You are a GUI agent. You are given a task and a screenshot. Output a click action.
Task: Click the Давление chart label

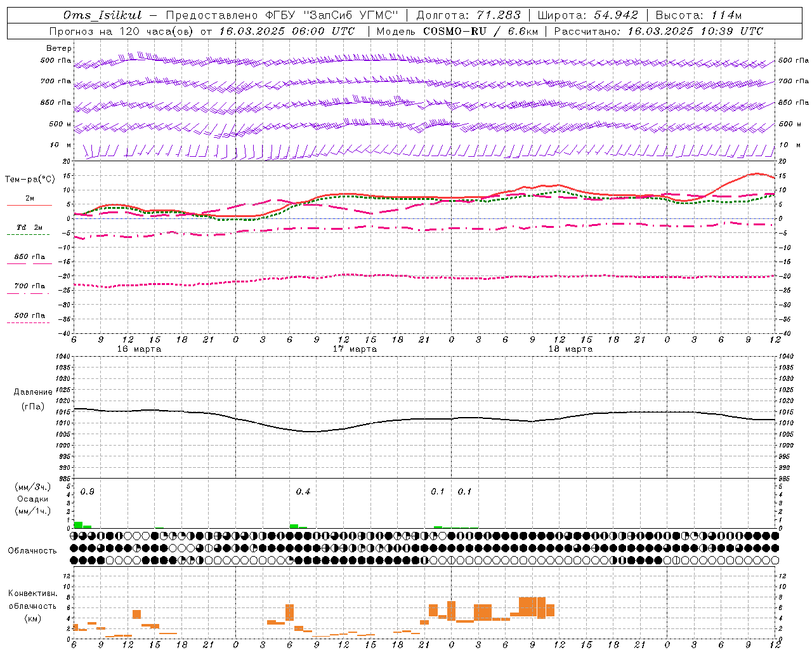(x=33, y=392)
